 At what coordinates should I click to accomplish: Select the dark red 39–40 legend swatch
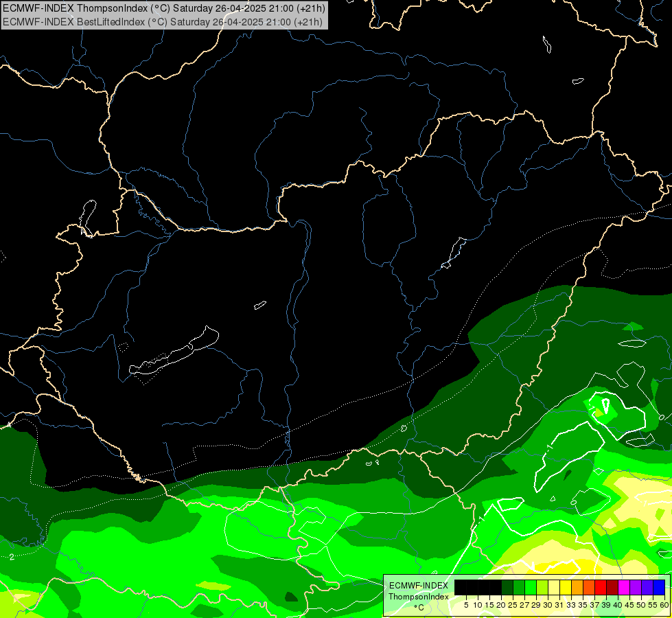pos(612,587)
